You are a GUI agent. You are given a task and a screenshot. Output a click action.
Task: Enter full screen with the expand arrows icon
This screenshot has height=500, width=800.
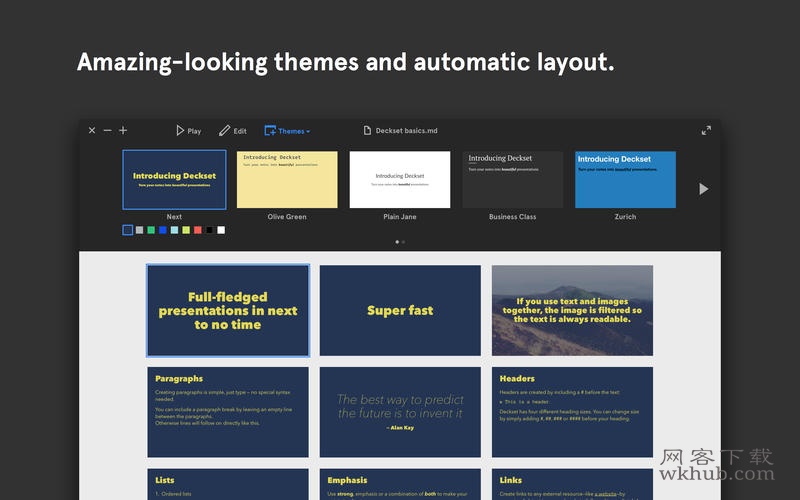(706, 131)
